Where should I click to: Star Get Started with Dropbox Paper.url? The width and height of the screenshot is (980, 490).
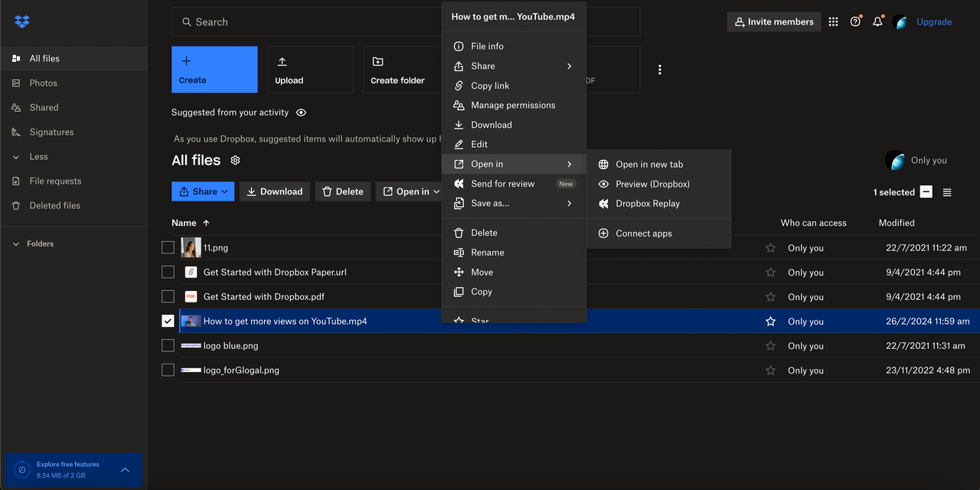tap(771, 273)
